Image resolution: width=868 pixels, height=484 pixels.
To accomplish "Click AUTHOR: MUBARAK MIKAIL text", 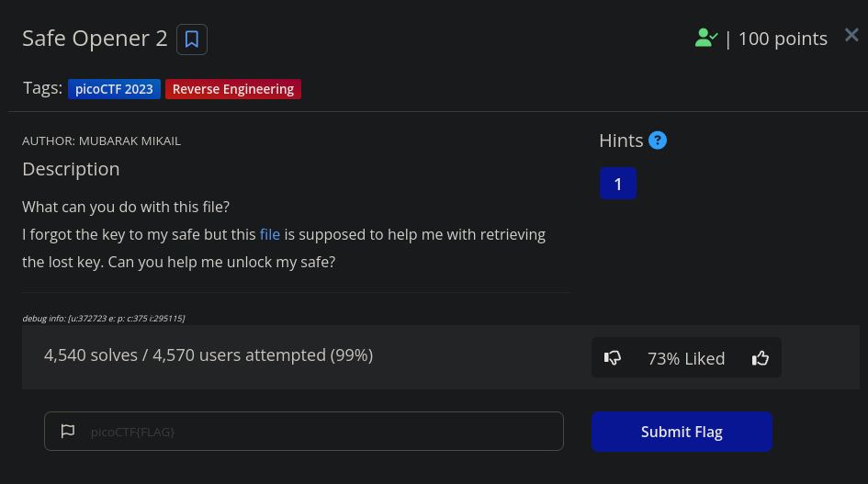I will point(101,141).
